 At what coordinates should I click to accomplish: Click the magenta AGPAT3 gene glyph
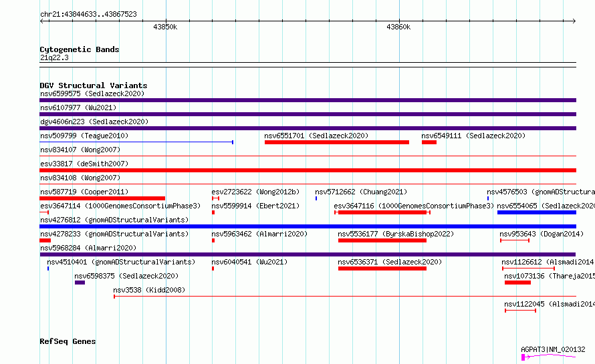(x=548, y=357)
